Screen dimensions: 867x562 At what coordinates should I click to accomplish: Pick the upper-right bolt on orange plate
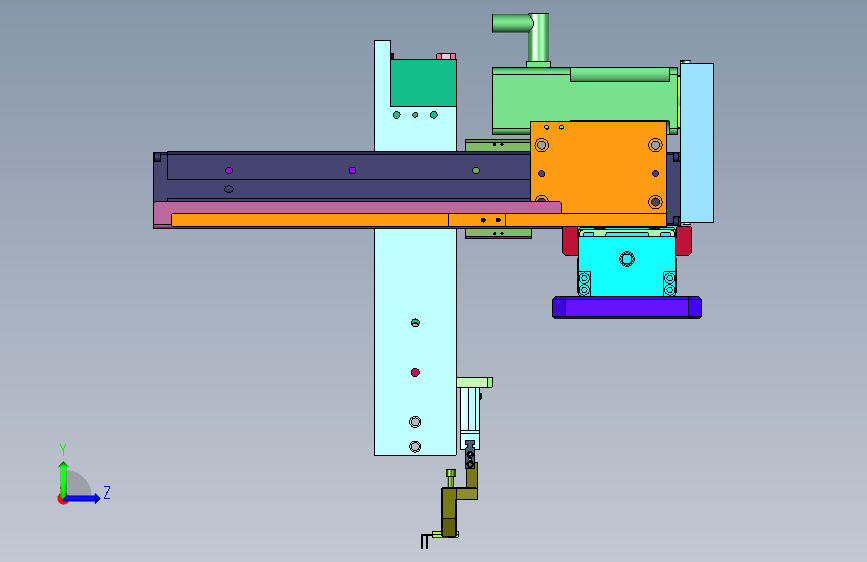tap(655, 145)
